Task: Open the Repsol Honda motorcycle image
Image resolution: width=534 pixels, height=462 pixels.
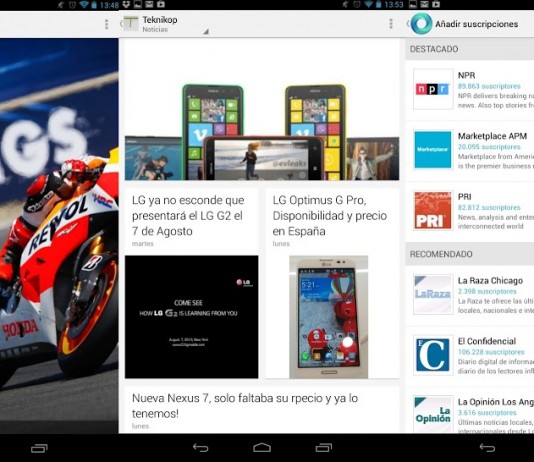Action: (59, 235)
